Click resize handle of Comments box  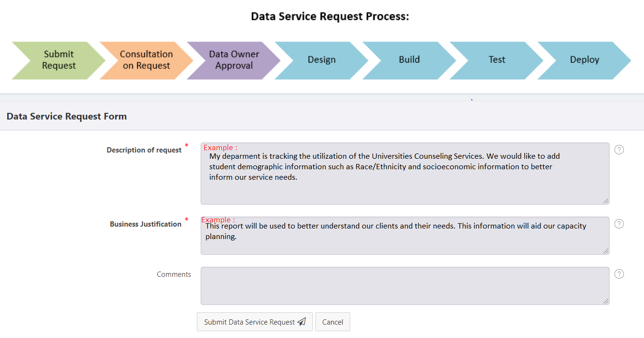(606, 302)
